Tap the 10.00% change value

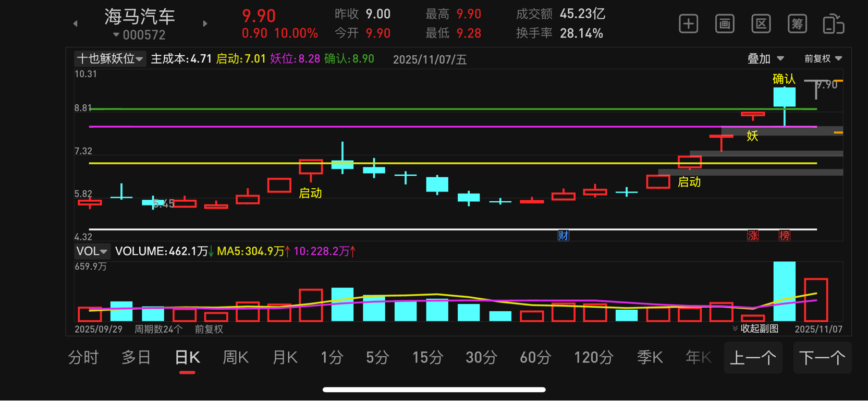click(296, 33)
